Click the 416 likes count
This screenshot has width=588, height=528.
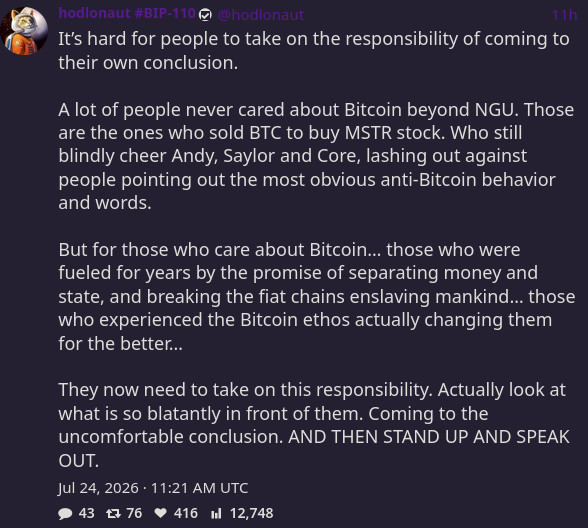pyautogui.click(x=186, y=513)
